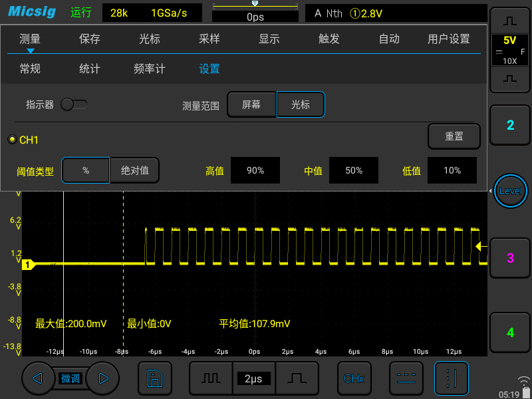Click the left fine-adjust arrow
The height and width of the screenshot is (399, 532).
click(x=37, y=378)
